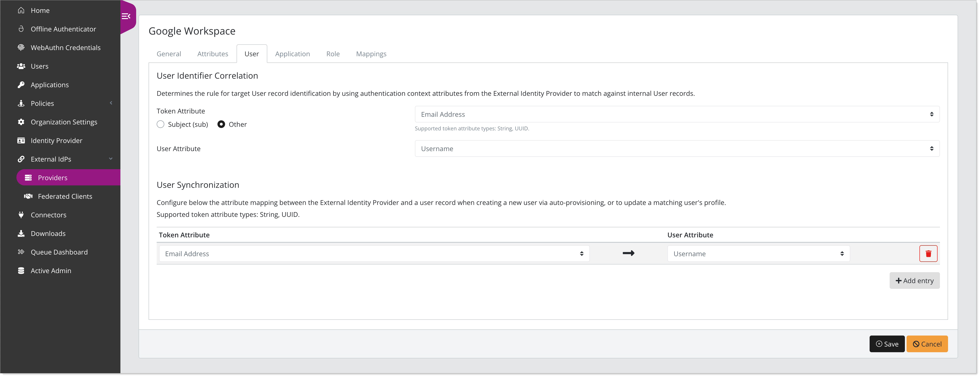Viewport: 980px width, 377px height.
Task: Open Offline Authenticator in the sidebar
Action: [63, 29]
